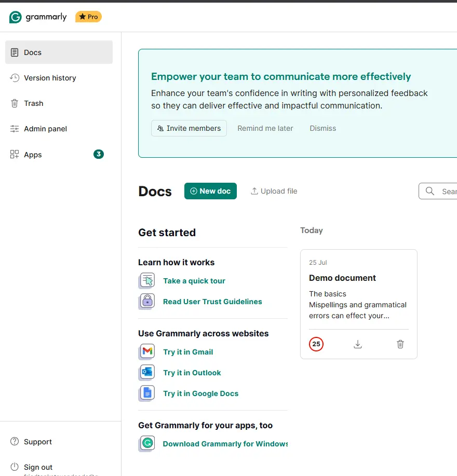Open Take a quick tour link

(x=194, y=281)
